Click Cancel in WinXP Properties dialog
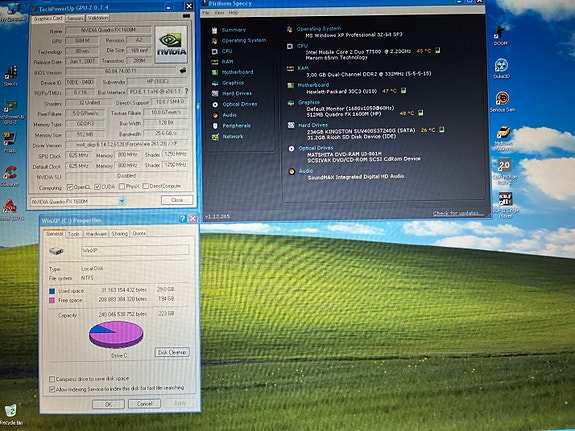 point(144,403)
